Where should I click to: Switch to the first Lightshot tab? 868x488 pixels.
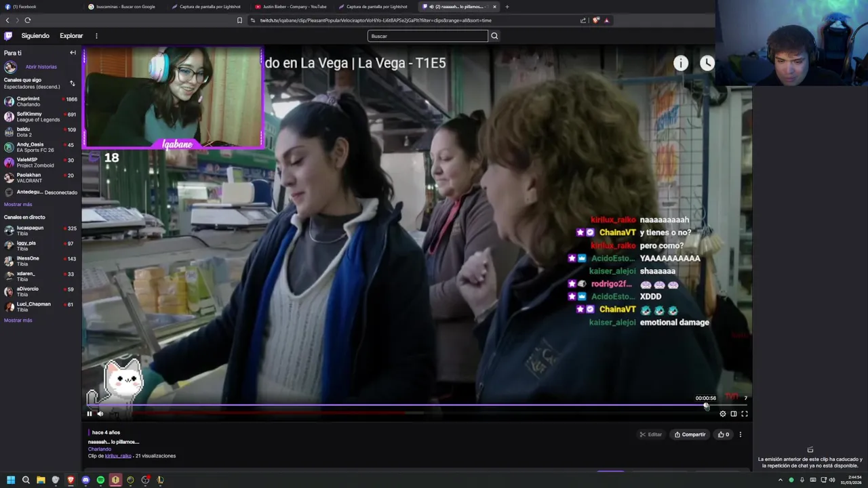click(x=209, y=7)
